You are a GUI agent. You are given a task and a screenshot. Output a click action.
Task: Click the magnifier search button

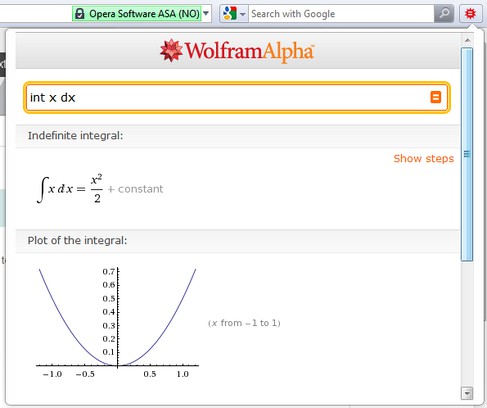coord(444,14)
